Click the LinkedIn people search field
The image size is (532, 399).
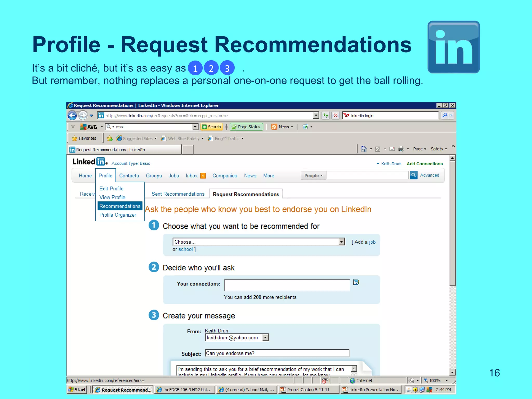pyautogui.click(x=367, y=175)
